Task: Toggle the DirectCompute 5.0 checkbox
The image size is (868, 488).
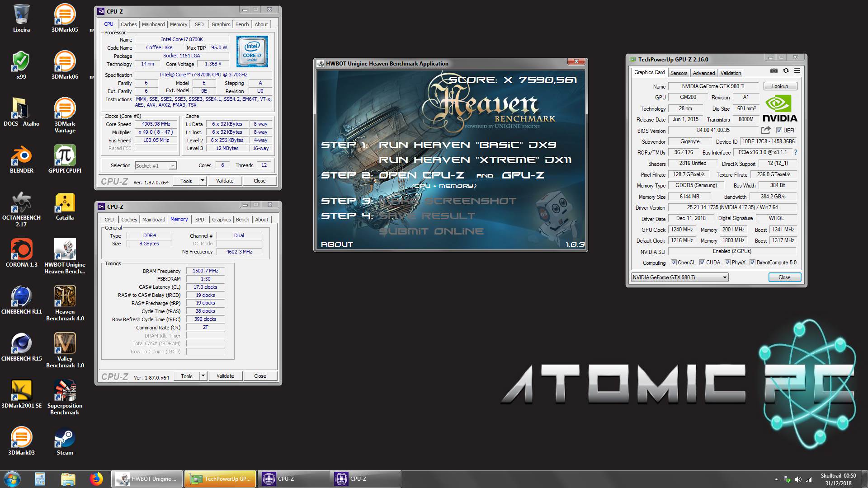Action: click(752, 263)
